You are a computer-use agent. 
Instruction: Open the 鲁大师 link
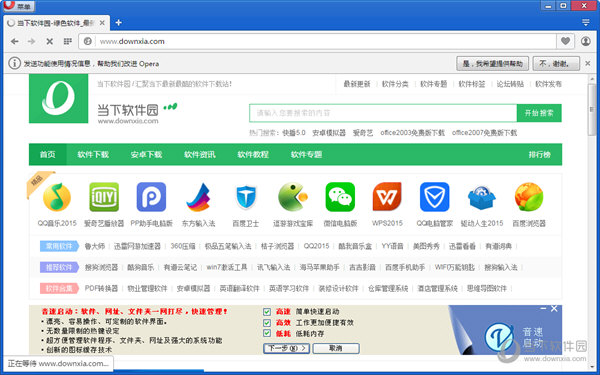(95, 246)
